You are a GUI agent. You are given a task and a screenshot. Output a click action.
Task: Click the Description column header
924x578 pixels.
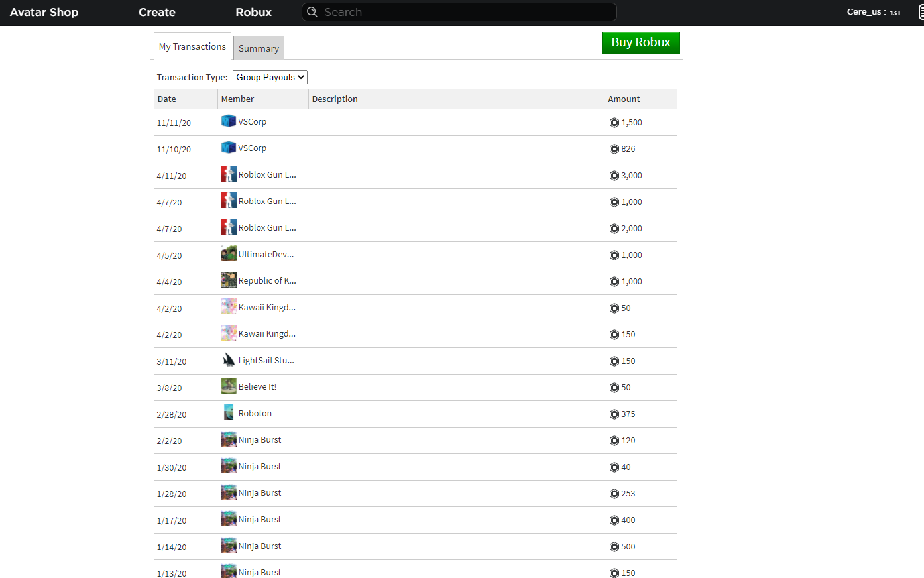tap(457, 99)
